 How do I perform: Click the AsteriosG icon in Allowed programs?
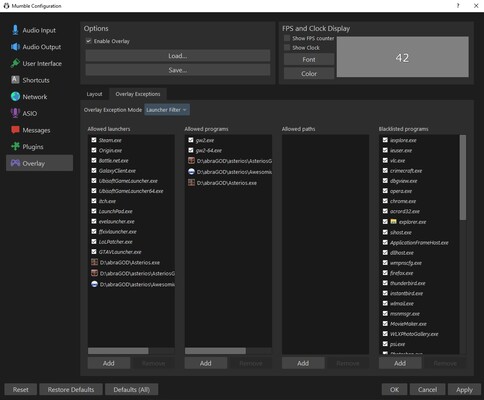[191, 161]
